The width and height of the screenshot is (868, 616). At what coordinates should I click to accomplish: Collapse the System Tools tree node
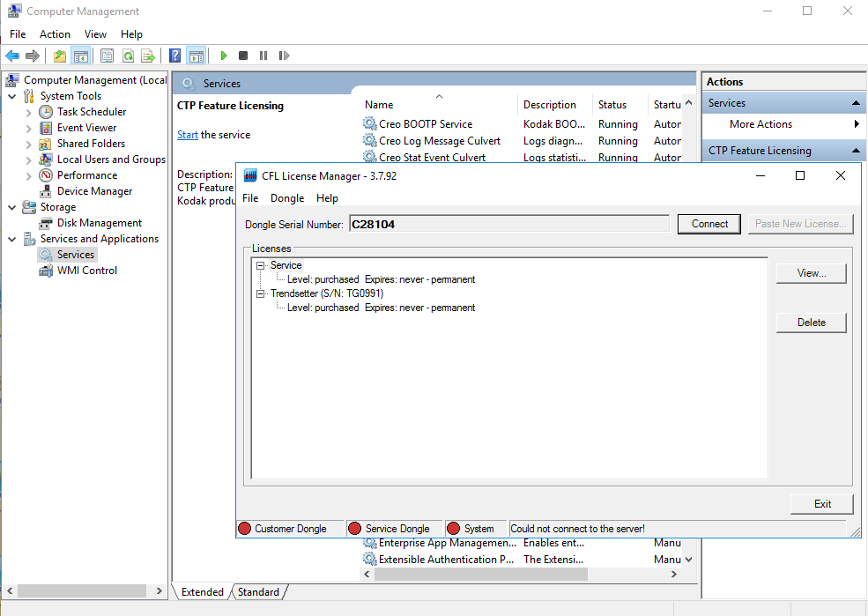coord(11,96)
